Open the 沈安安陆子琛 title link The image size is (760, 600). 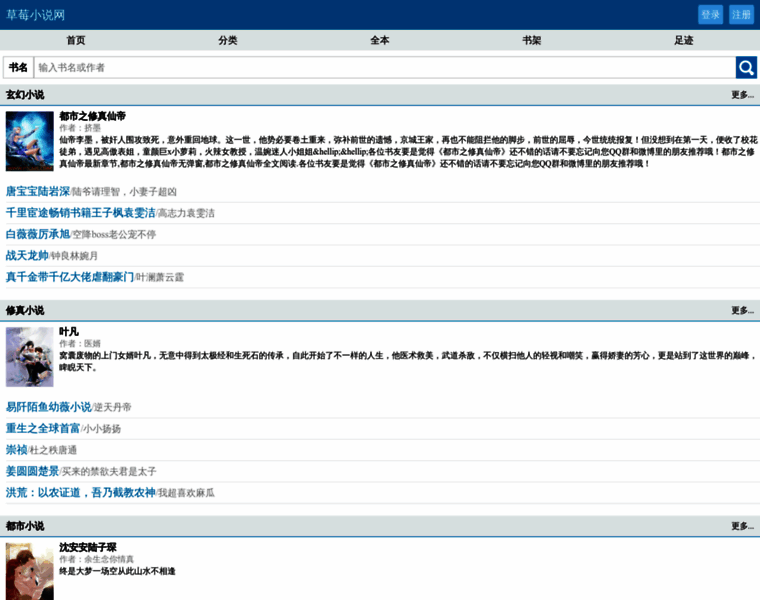(88, 547)
